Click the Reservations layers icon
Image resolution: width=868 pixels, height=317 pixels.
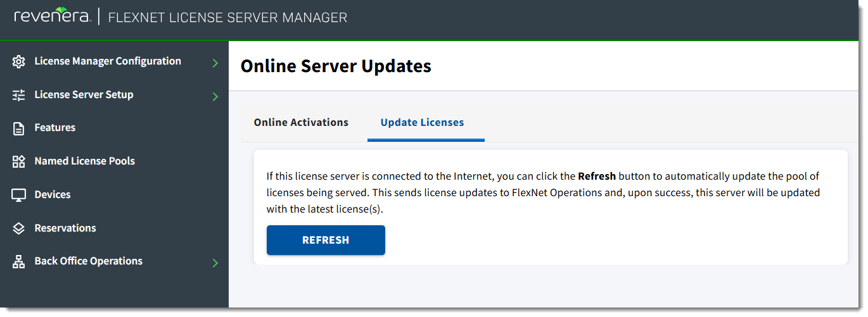pyautogui.click(x=18, y=228)
